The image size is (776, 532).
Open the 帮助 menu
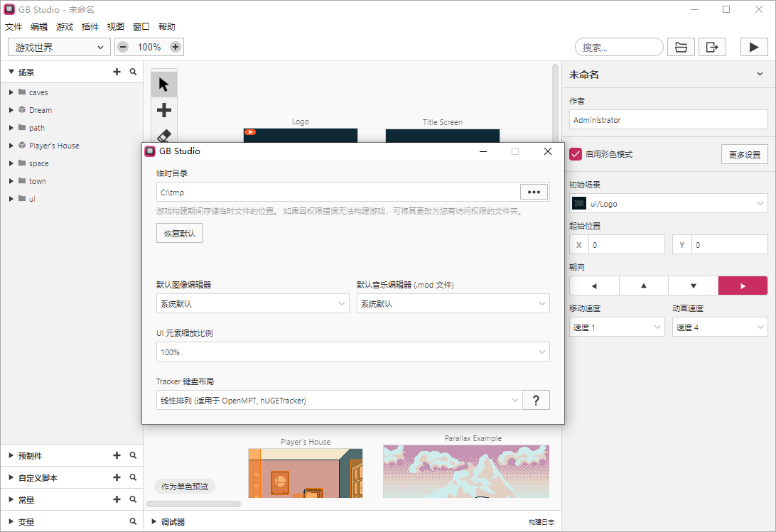tap(167, 27)
